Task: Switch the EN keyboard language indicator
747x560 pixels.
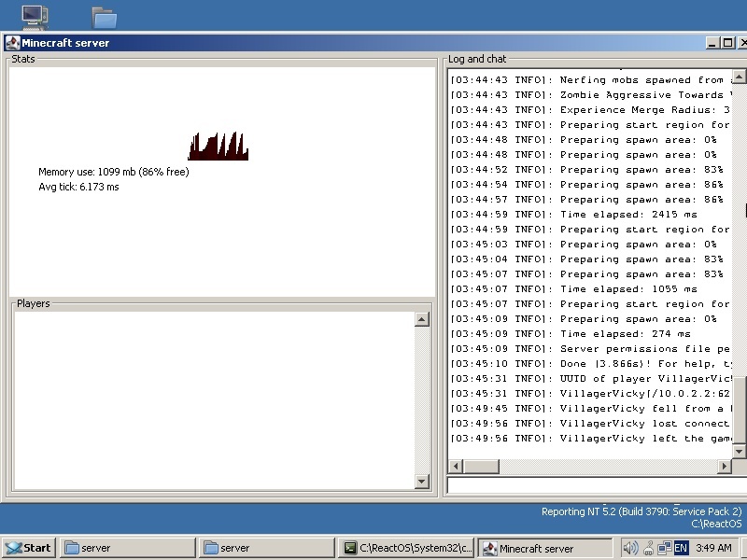Action: pos(681,548)
